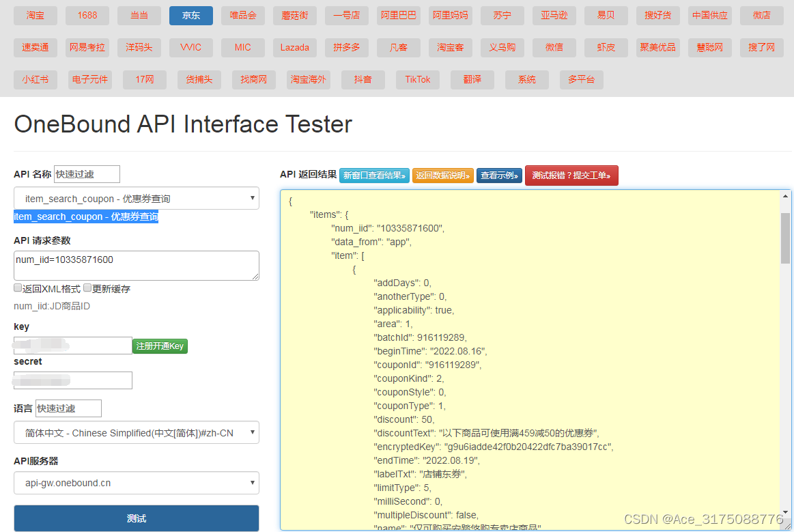Open the 17网 tab
Image resolution: width=794 pixels, height=532 pixels.
click(x=145, y=79)
